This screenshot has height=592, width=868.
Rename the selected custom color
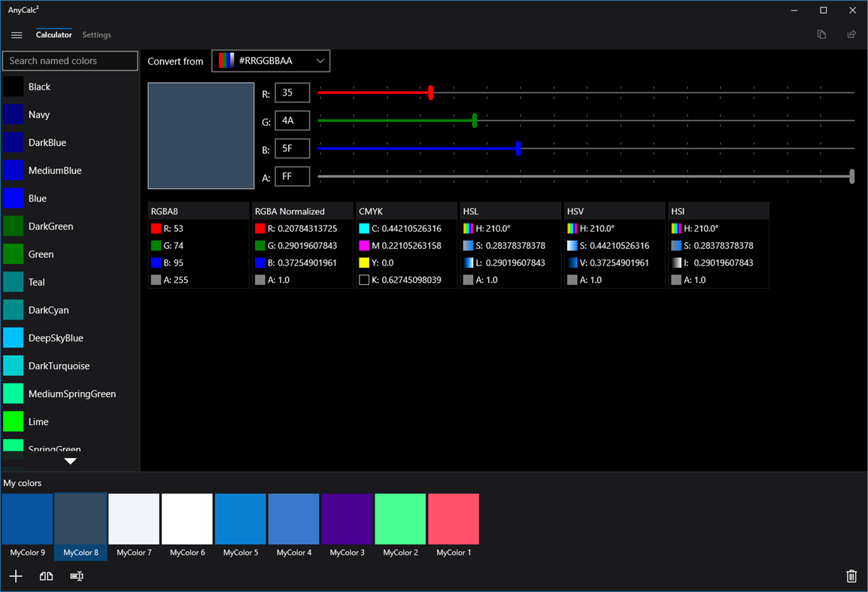pyautogui.click(x=76, y=575)
